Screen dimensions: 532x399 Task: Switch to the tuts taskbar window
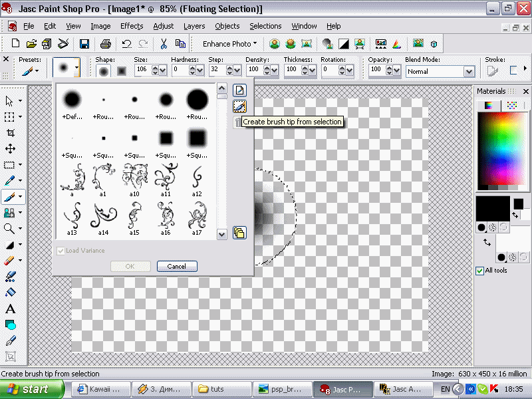click(222, 389)
